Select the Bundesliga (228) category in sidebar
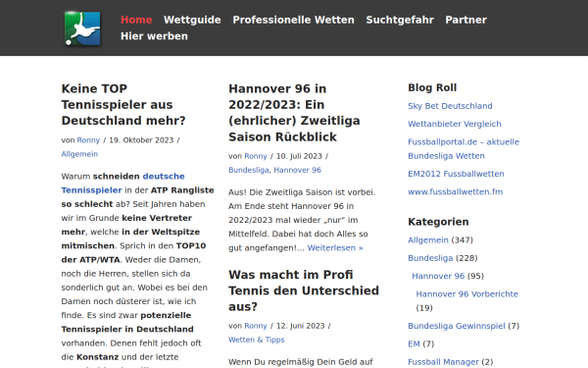Image resolution: width=588 pixels, height=368 pixels. [430, 258]
